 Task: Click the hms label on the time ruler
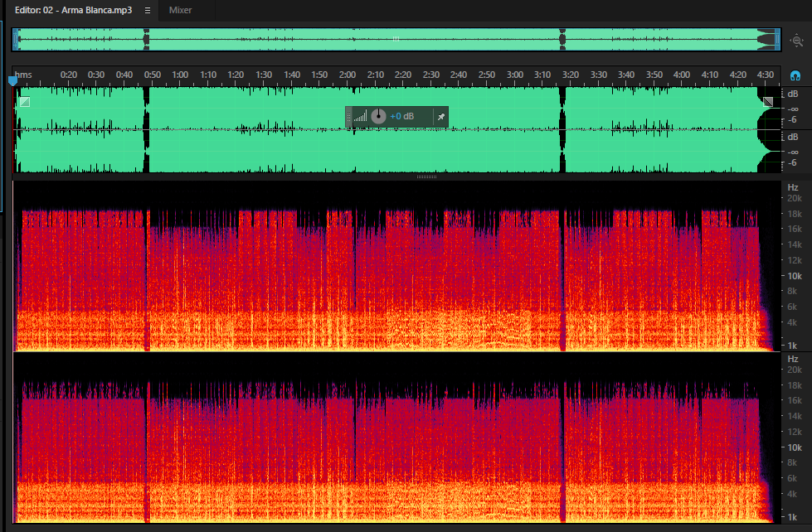click(23, 75)
